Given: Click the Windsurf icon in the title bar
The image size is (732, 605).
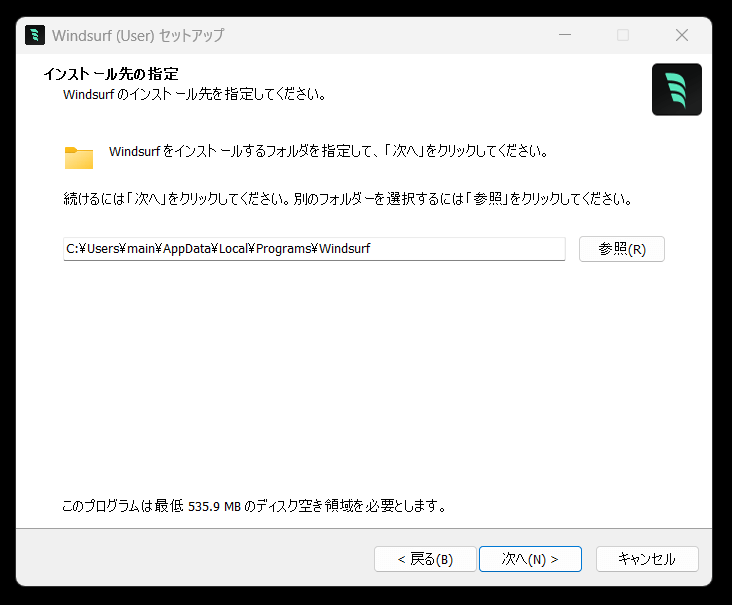Looking at the screenshot, I should [x=35, y=35].
